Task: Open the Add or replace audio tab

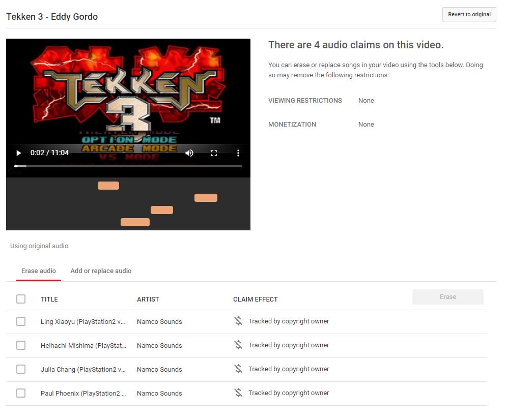Action: pos(101,271)
